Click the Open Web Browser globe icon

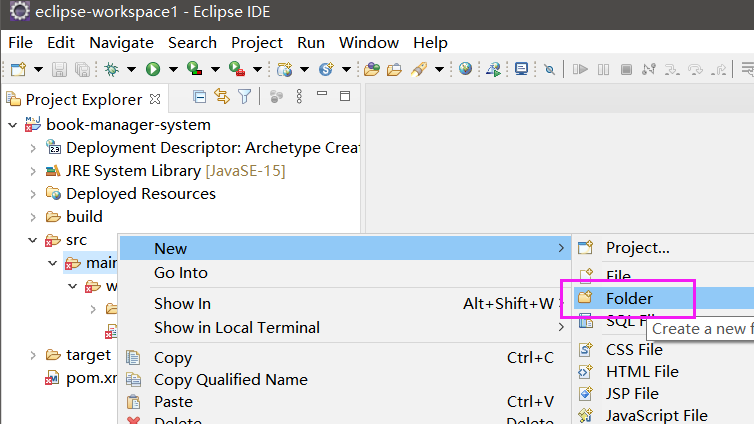point(465,69)
